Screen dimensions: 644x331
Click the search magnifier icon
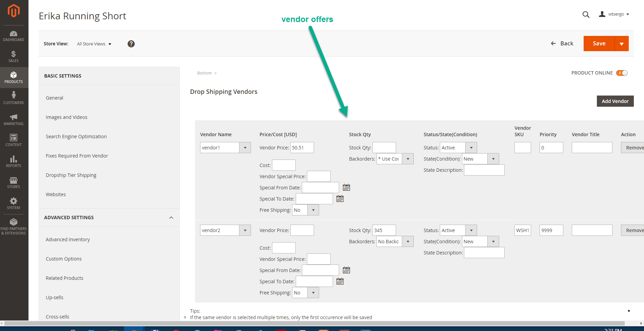pyautogui.click(x=586, y=15)
